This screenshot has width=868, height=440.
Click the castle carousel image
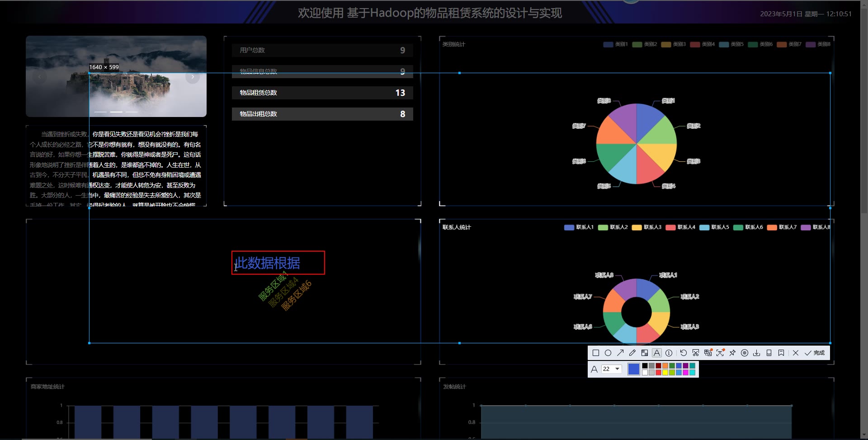[116, 76]
